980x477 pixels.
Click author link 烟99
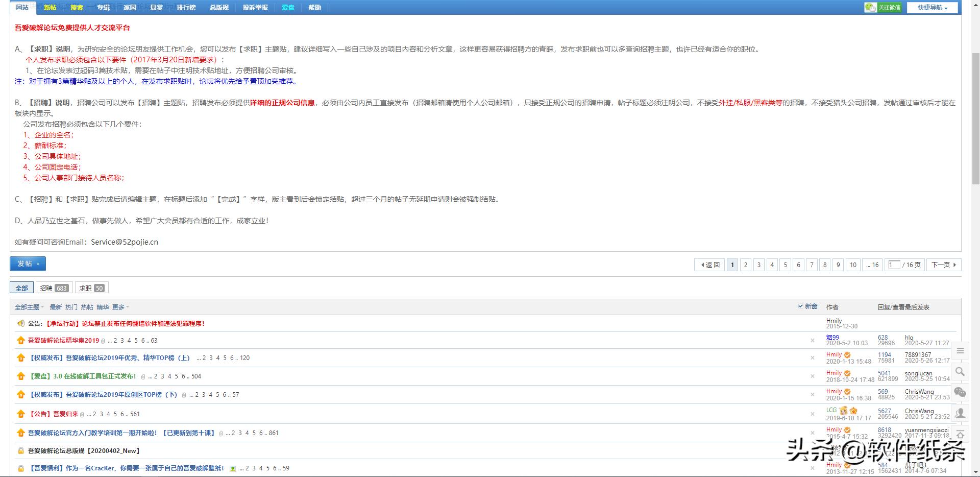[832, 337]
